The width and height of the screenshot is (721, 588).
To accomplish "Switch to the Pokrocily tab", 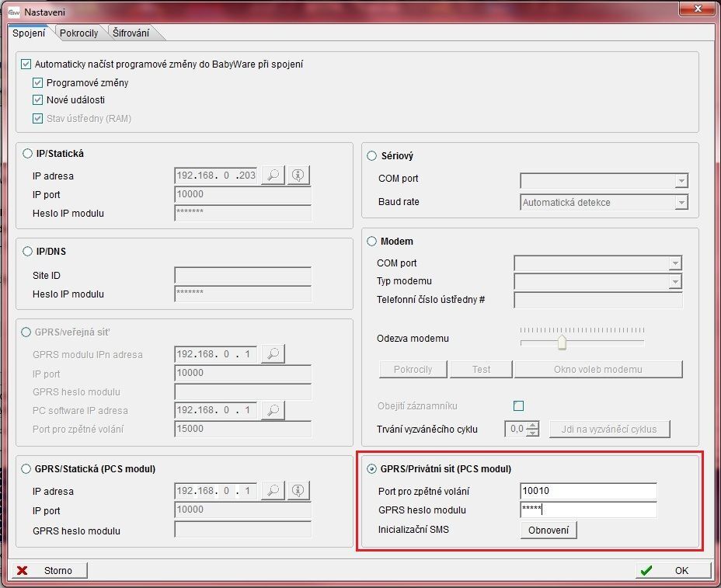I will click(x=78, y=33).
